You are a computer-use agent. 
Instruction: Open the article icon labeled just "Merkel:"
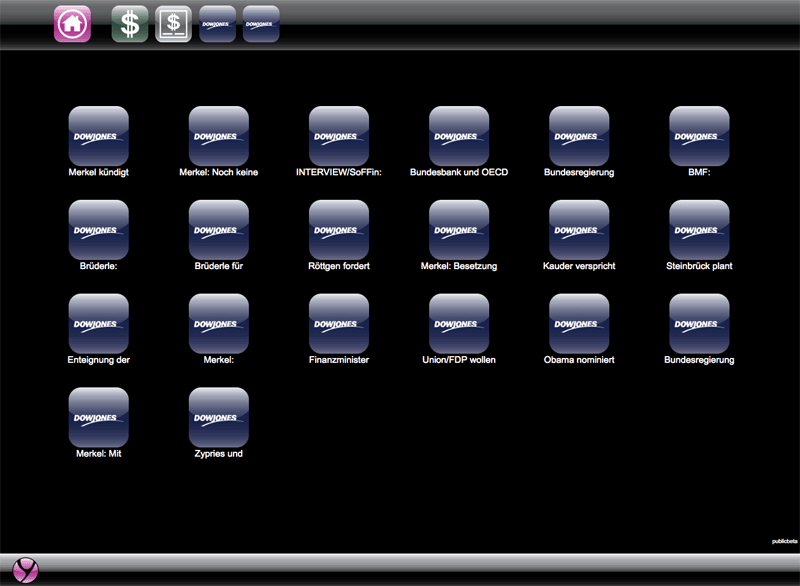click(x=219, y=323)
